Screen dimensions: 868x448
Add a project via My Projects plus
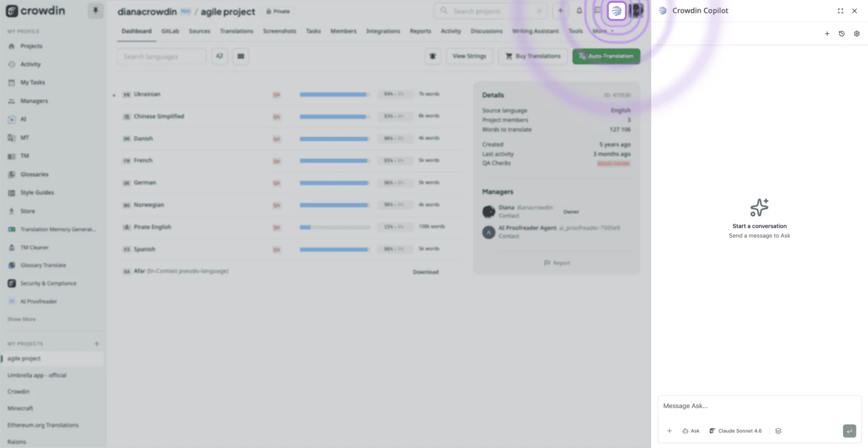[x=97, y=344]
